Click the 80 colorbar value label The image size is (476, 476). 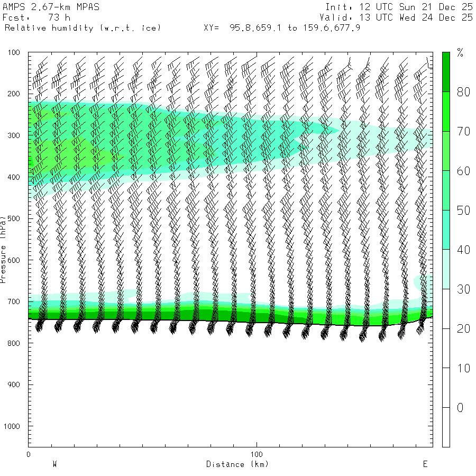463,92
